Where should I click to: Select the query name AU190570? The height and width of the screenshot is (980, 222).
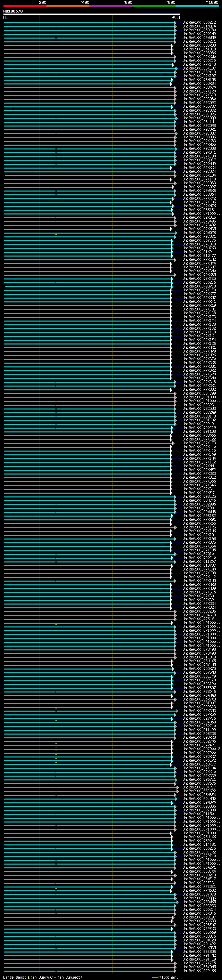point(13,11)
